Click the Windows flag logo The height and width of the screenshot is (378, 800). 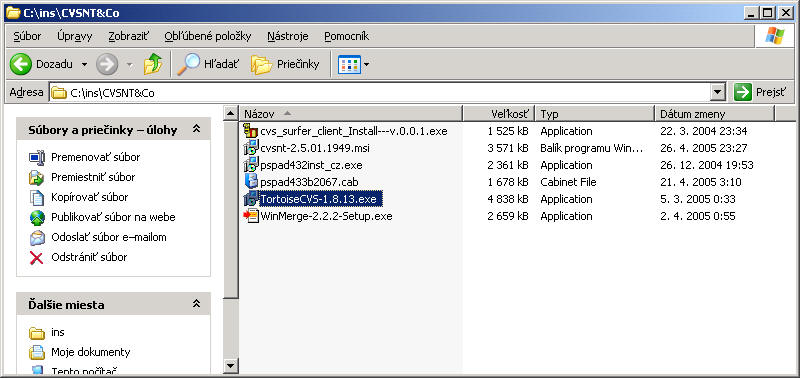(774, 36)
